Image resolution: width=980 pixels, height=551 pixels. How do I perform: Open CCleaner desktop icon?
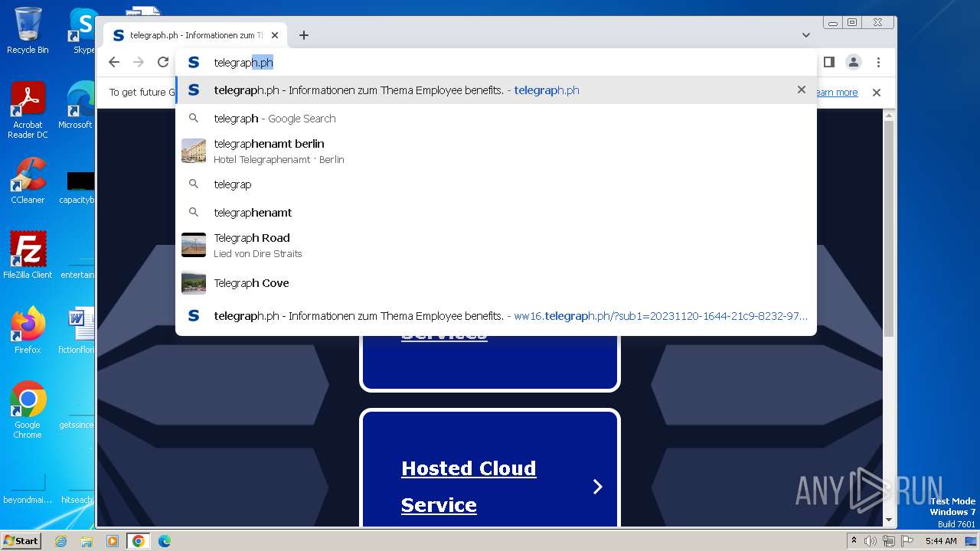[x=28, y=180]
